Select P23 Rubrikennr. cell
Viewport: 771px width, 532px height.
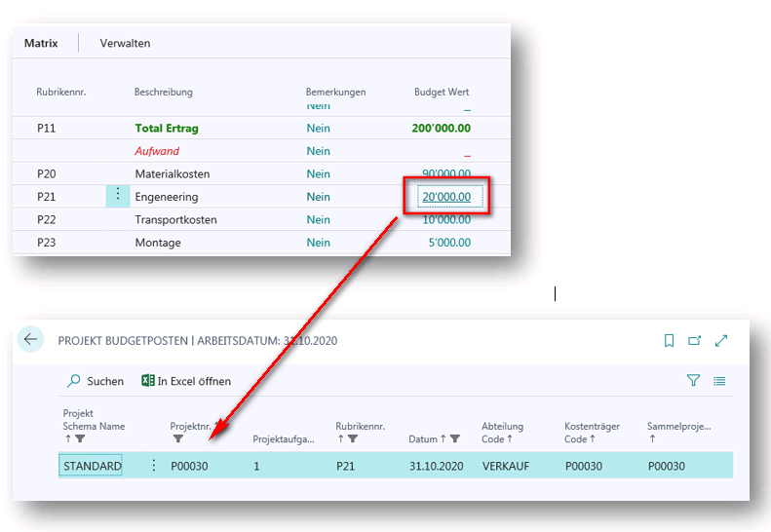point(46,243)
